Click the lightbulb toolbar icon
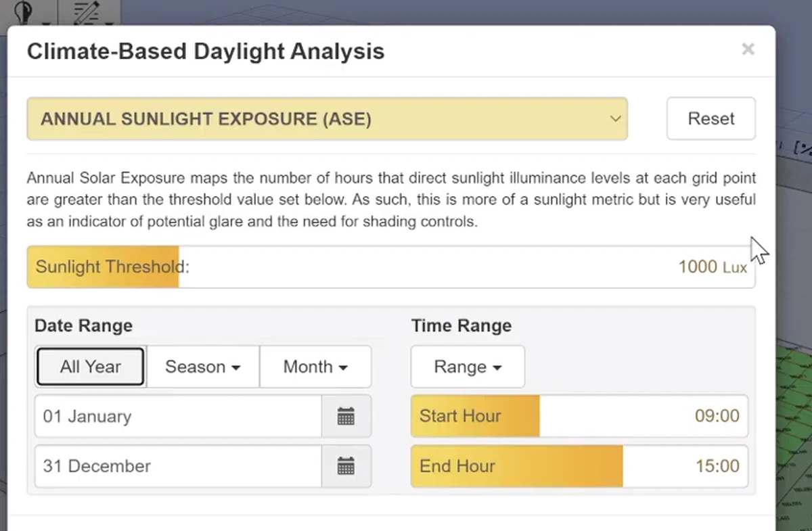 (x=24, y=10)
